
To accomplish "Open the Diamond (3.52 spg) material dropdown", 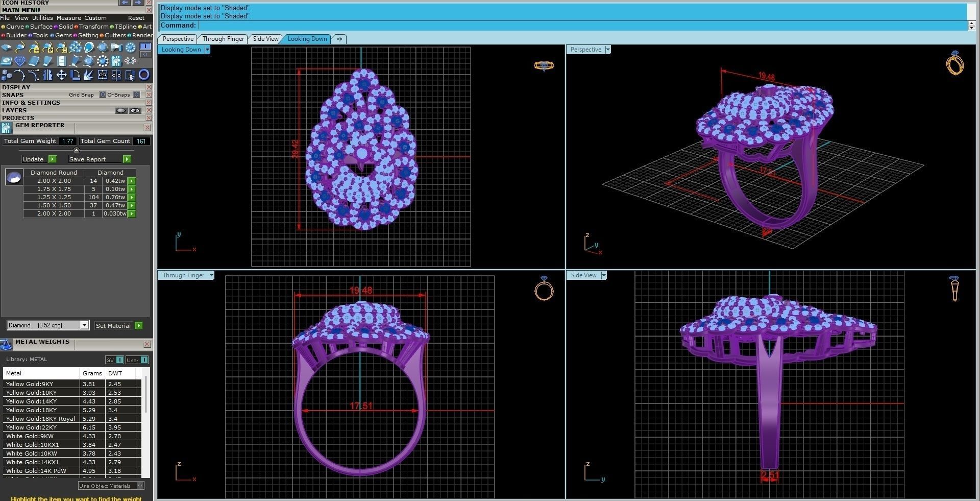I will [x=84, y=325].
